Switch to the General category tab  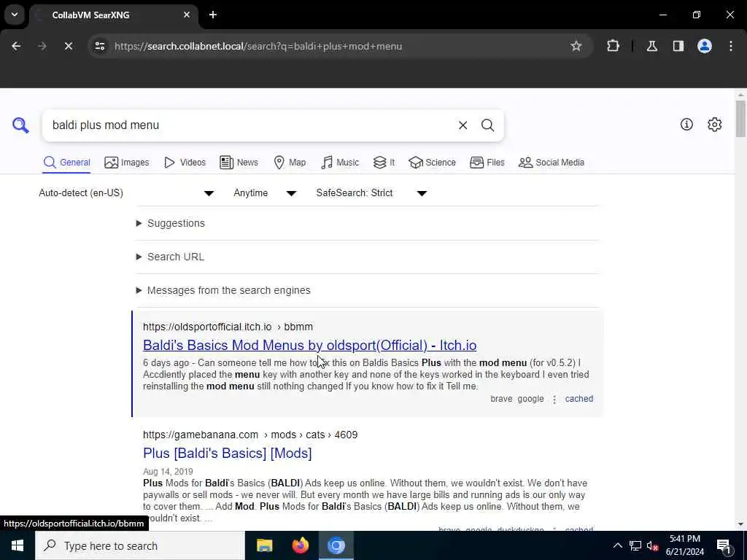point(66,163)
